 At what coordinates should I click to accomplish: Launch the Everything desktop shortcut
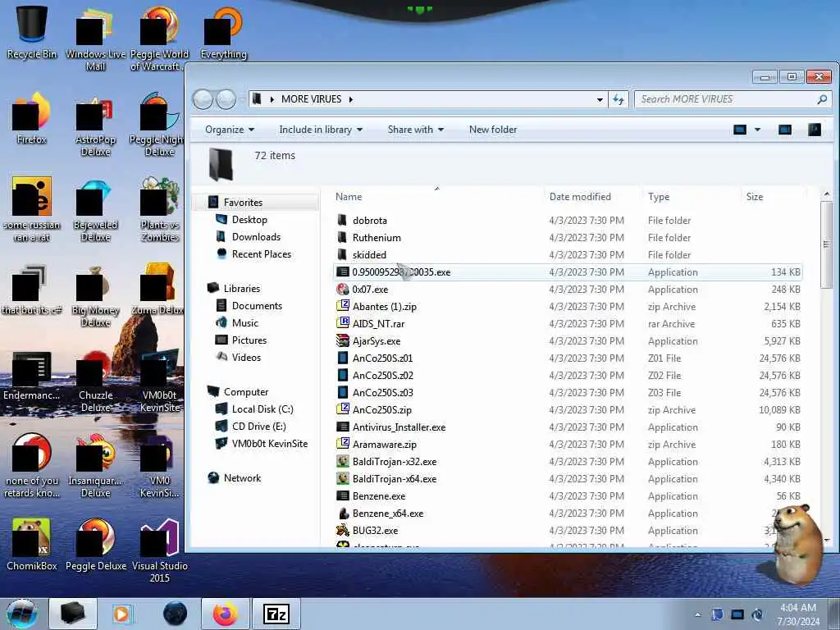pyautogui.click(x=223, y=33)
